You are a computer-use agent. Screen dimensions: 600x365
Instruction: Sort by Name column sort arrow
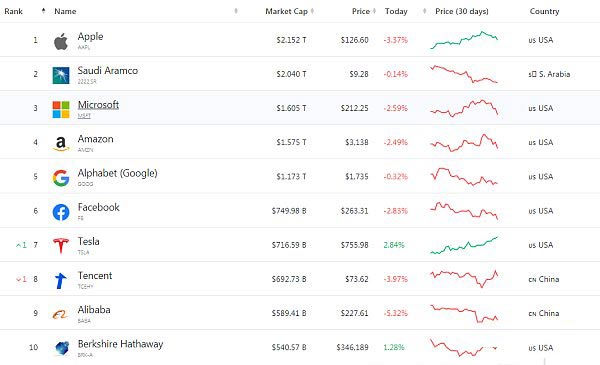(236, 11)
